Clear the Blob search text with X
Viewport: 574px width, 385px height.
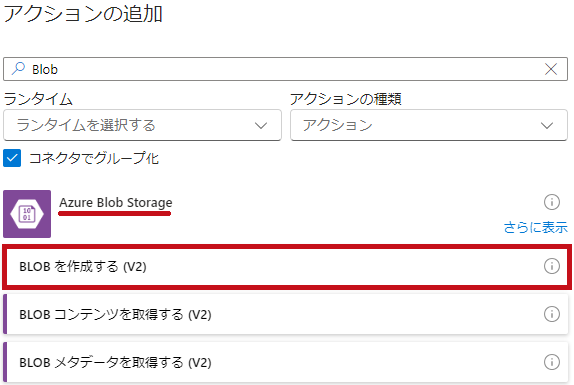[551, 69]
